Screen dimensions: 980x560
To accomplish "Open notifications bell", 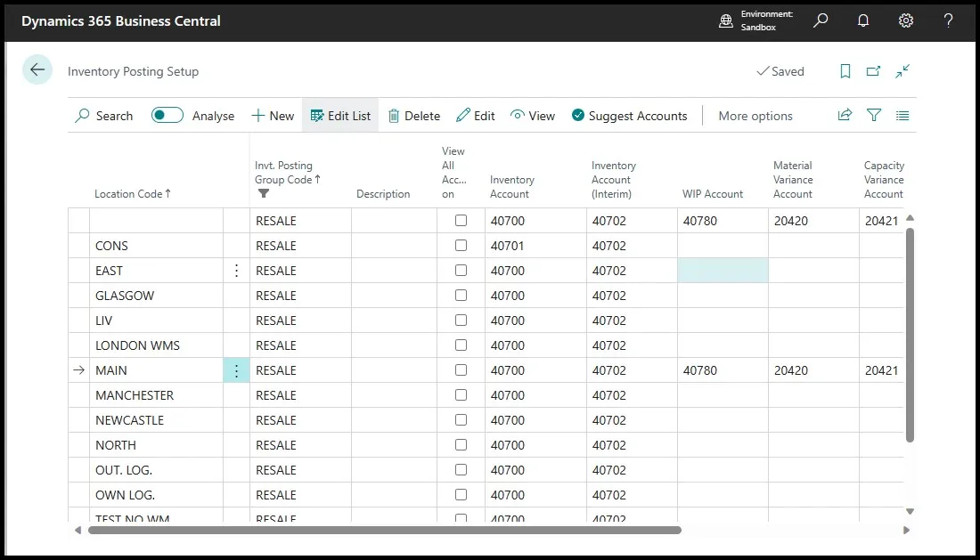I will (x=863, y=20).
